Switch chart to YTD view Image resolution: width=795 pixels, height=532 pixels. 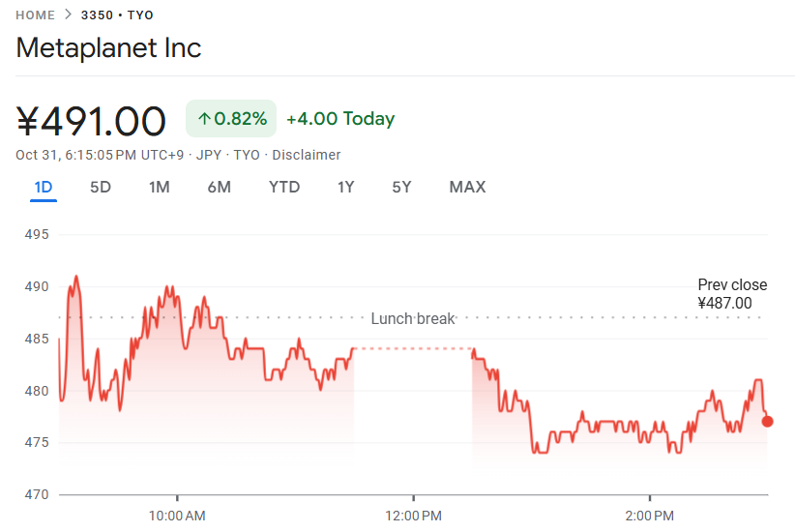(x=284, y=187)
